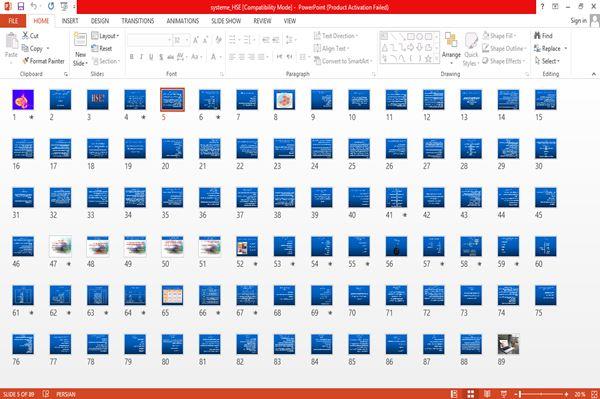Click the user account picture icon
The height and width of the screenshot is (399, 600).
point(595,20)
